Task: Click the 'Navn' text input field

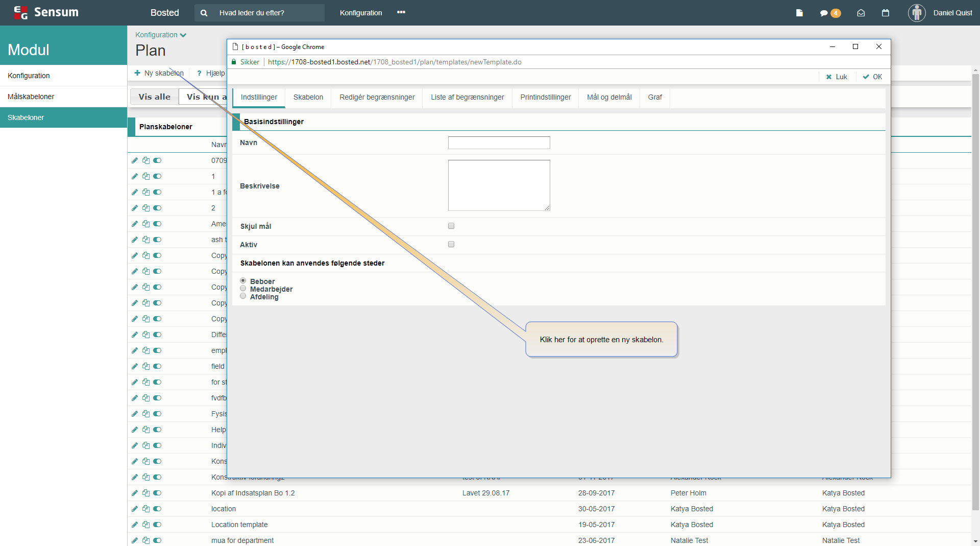Action: click(499, 143)
